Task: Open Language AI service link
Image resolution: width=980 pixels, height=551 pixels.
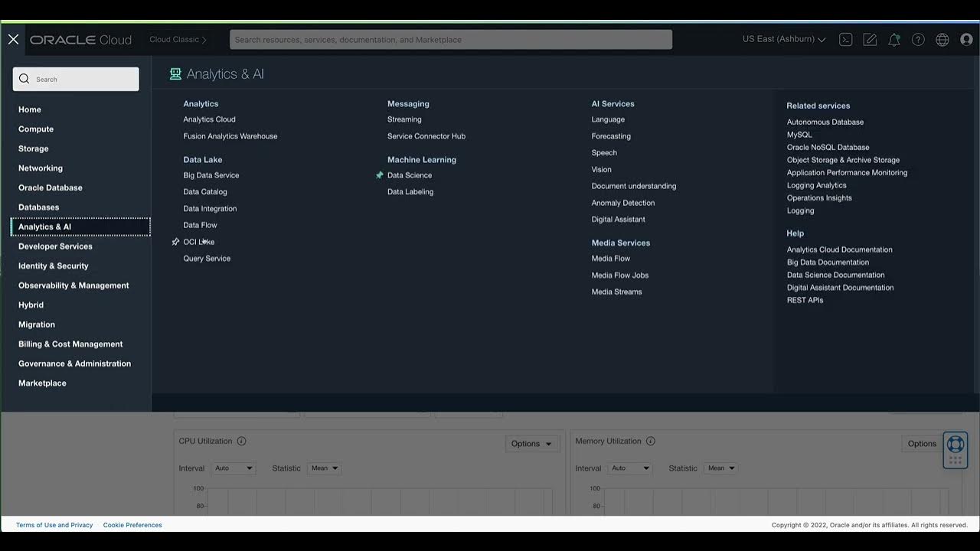Action: pos(608,119)
